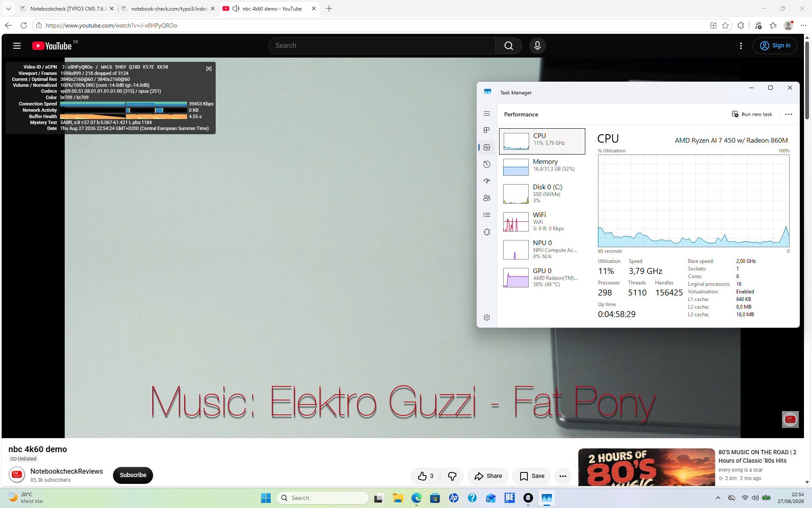Select Memory performance entry
The width and height of the screenshot is (812, 508).
[x=542, y=167]
